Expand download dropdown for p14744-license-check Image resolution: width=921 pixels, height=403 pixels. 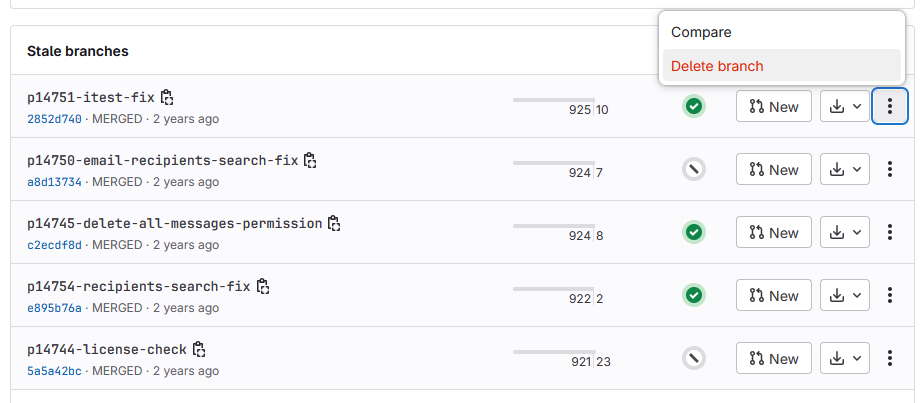tap(845, 358)
